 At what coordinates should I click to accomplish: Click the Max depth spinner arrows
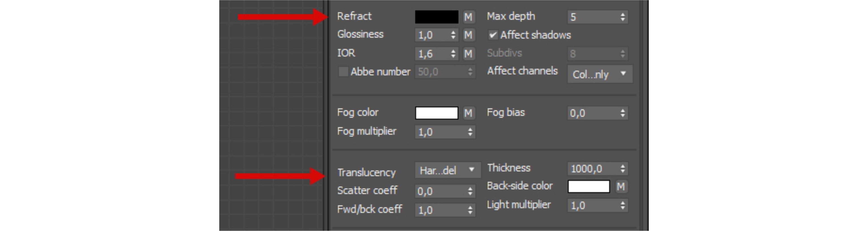pyautogui.click(x=623, y=17)
